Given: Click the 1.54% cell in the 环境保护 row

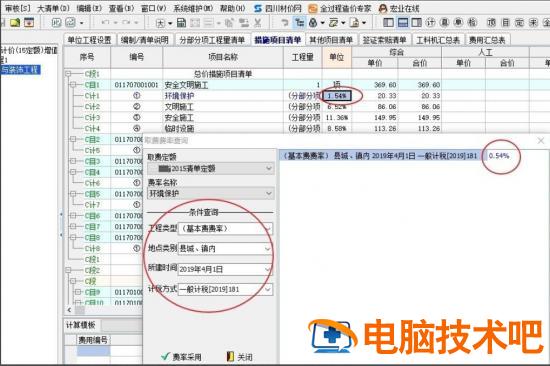Looking at the screenshot, I should pos(337,96).
